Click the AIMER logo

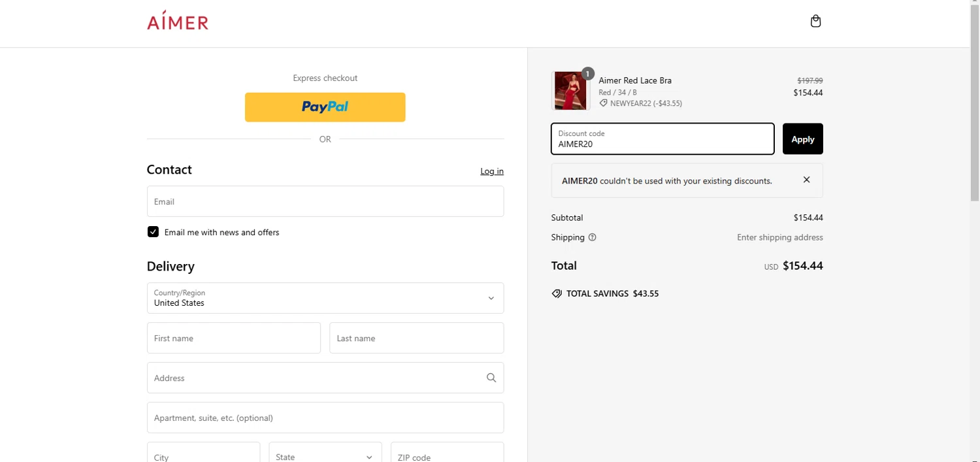click(178, 20)
